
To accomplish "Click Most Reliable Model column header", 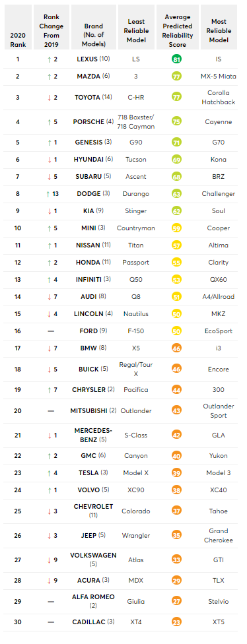I will 219,31.
